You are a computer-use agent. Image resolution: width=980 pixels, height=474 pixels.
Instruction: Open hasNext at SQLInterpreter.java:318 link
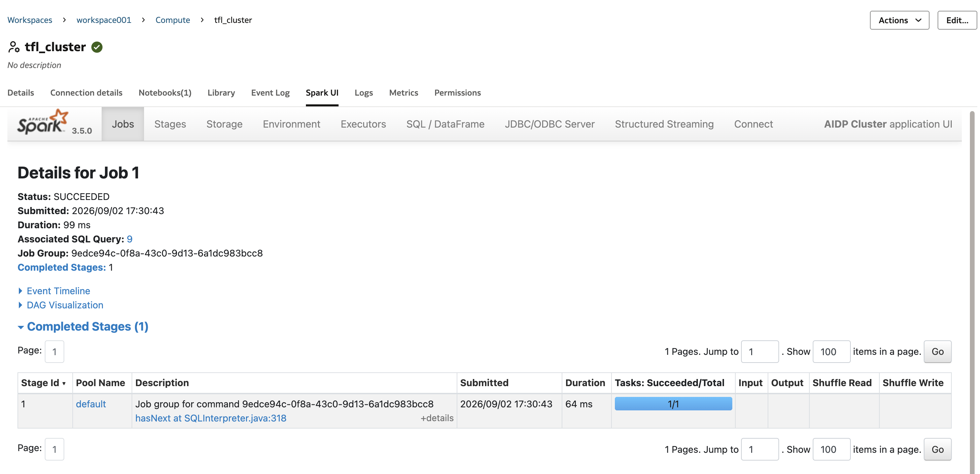(211, 418)
